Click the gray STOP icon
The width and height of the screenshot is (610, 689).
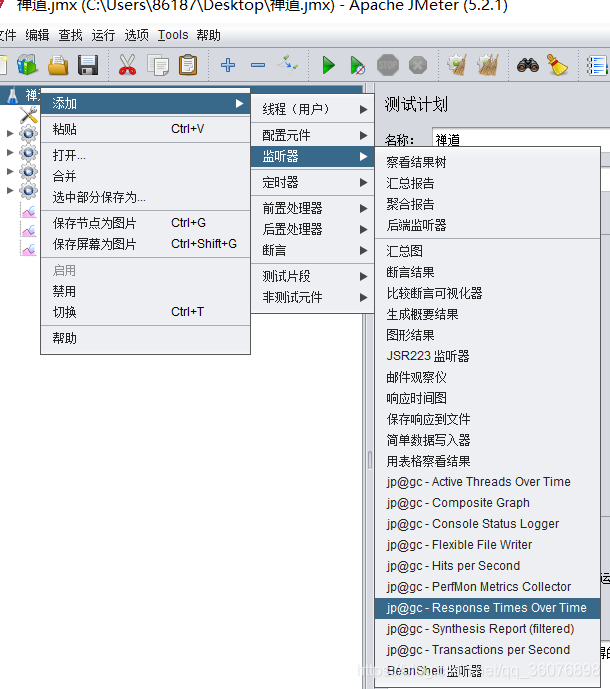tap(388, 65)
